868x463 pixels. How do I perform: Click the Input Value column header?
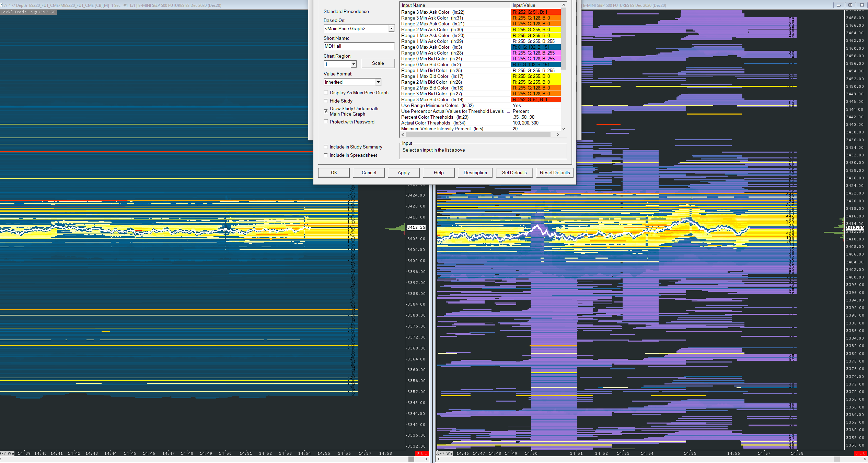click(535, 5)
